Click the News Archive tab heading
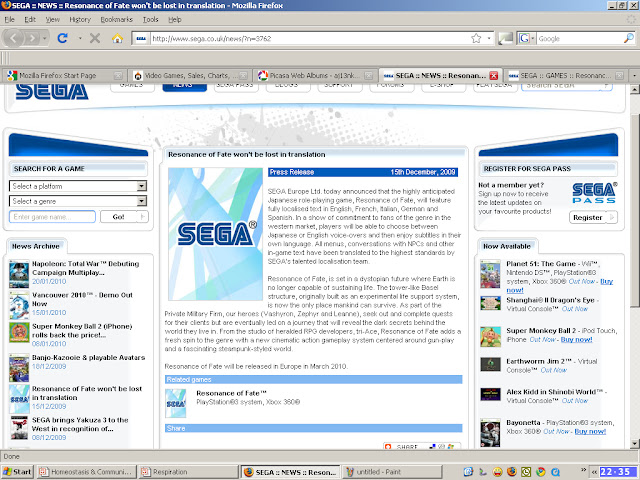The image size is (640, 480). coord(36,246)
